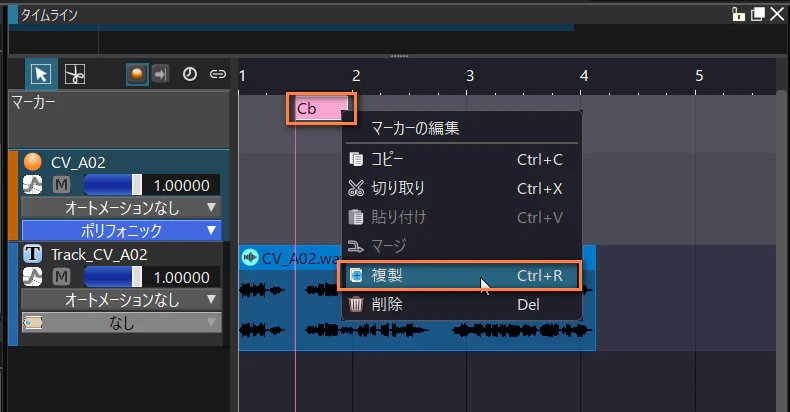This screenshot has height=412, width=790.
Task: Click the vertical scrollbar of timeline
Action: pos(781,251)
